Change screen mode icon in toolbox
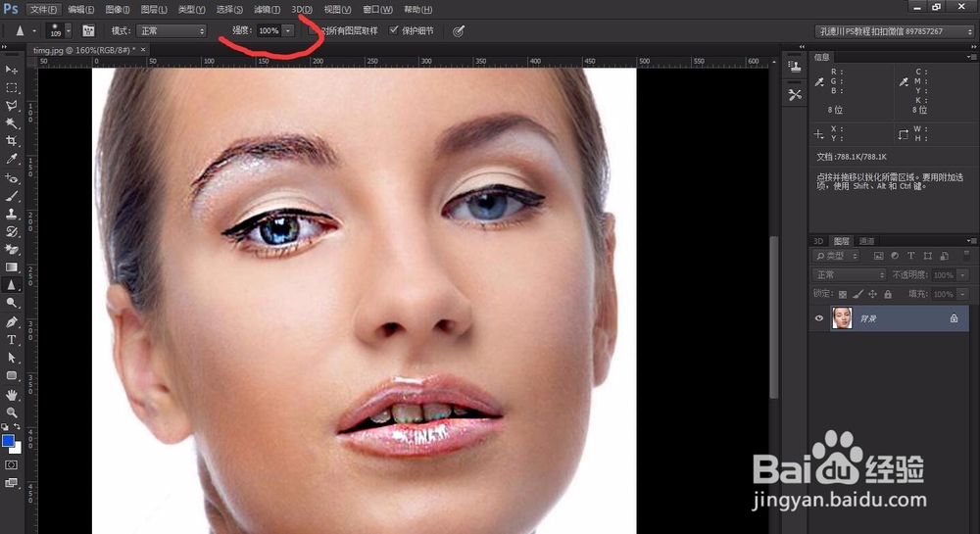 [11, 483]
